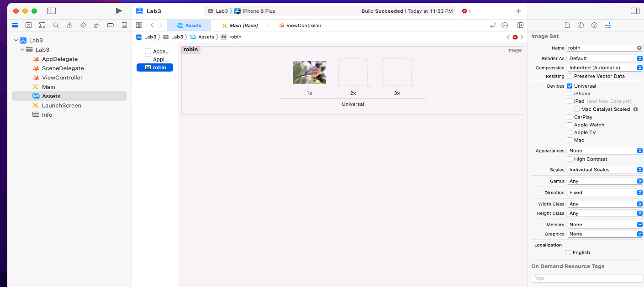Open the Memory dropdown

(x=605, y=224)
